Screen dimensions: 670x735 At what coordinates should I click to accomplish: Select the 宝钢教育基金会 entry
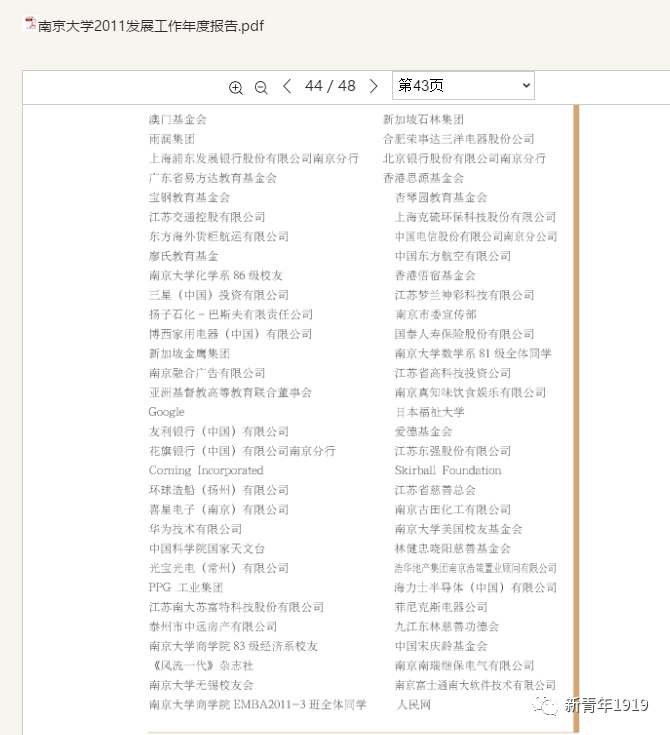[189, 197]
